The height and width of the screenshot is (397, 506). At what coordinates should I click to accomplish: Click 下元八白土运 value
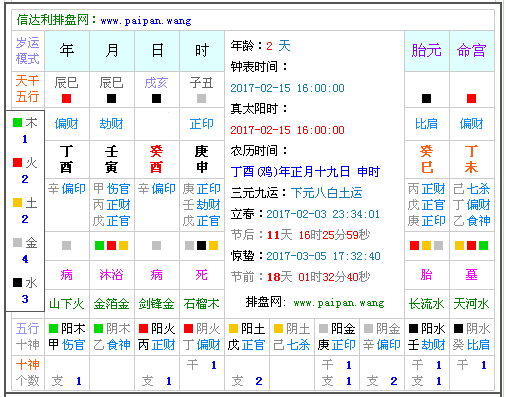(x=326, y=193)
